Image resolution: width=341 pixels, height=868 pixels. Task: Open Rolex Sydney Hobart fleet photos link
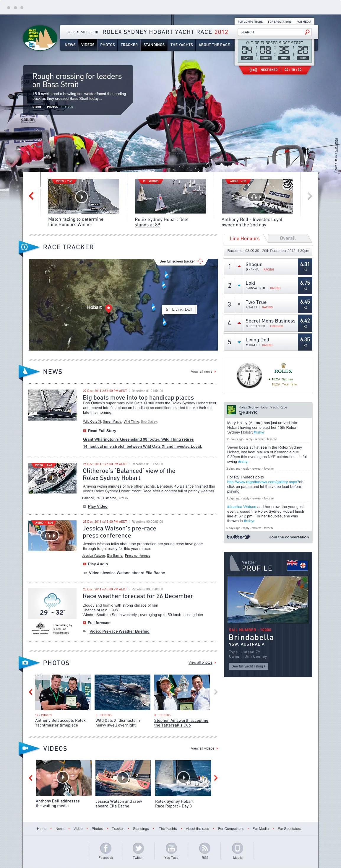pos(162,222)
